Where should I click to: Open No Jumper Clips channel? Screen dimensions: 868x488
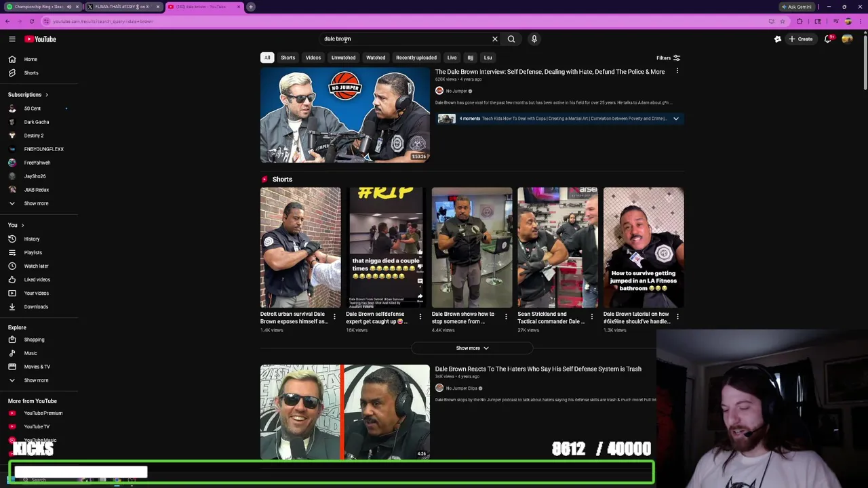461,388
